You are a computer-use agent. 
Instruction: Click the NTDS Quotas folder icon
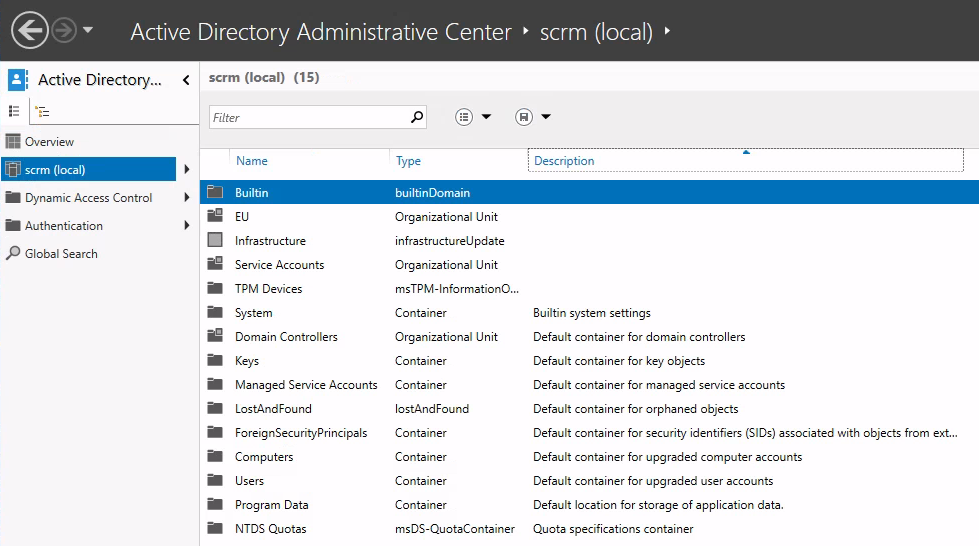click(215, 527)
